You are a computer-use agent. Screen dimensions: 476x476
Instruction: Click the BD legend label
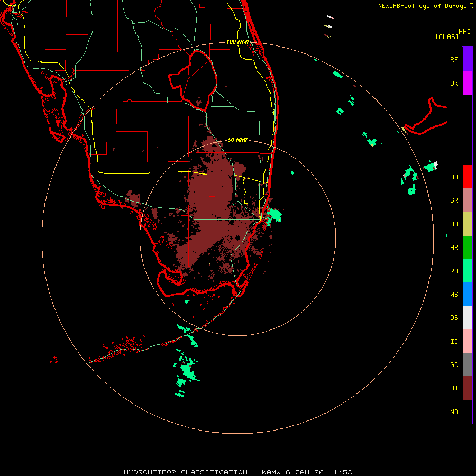(x=454, y=224)
